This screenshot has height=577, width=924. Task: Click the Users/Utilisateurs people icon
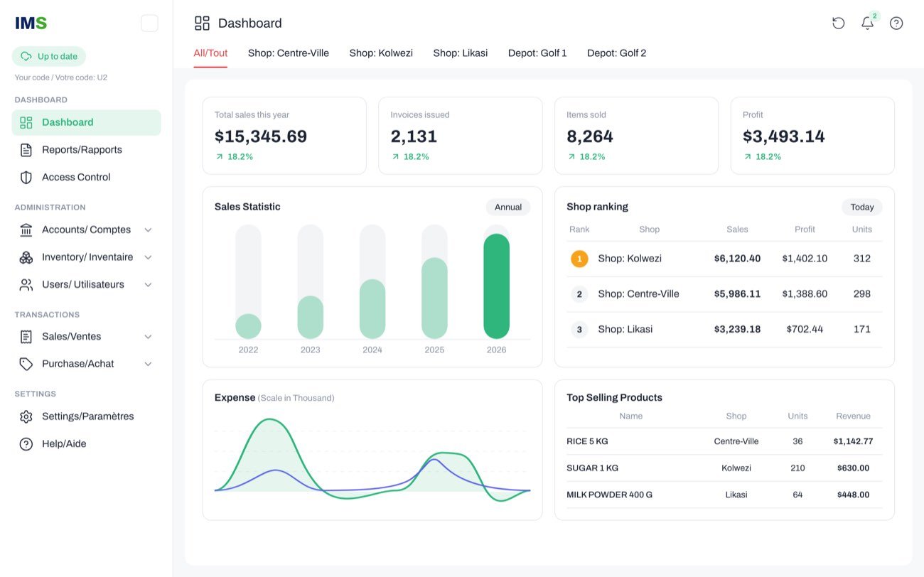coord(26,285)
